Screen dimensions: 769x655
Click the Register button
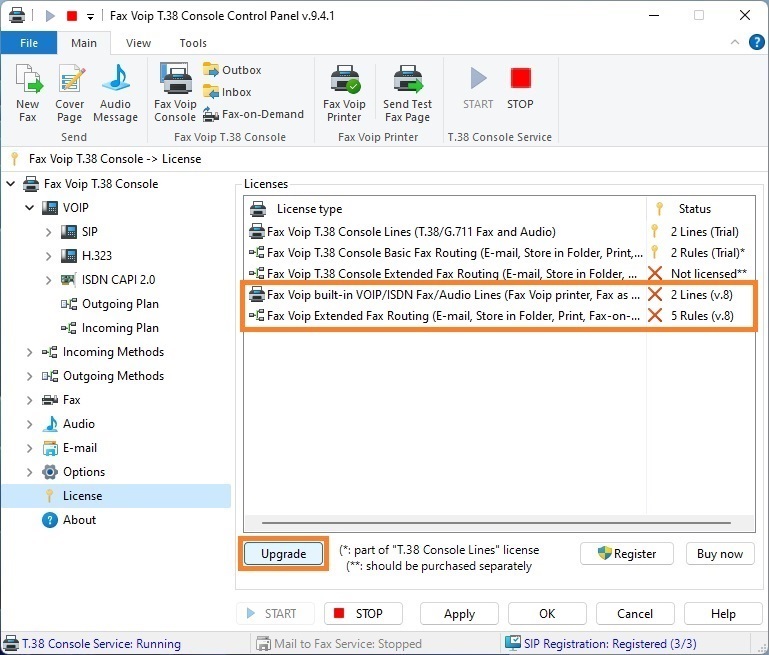(x=627, y=554)
